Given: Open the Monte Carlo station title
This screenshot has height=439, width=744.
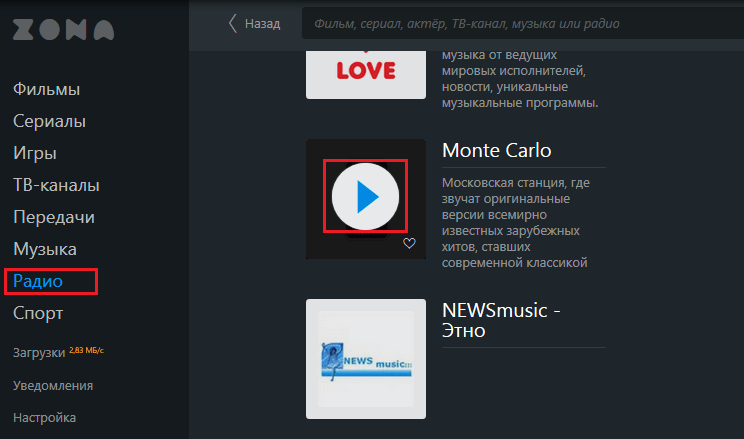Looking at the screenshot, I should (496, 150).
